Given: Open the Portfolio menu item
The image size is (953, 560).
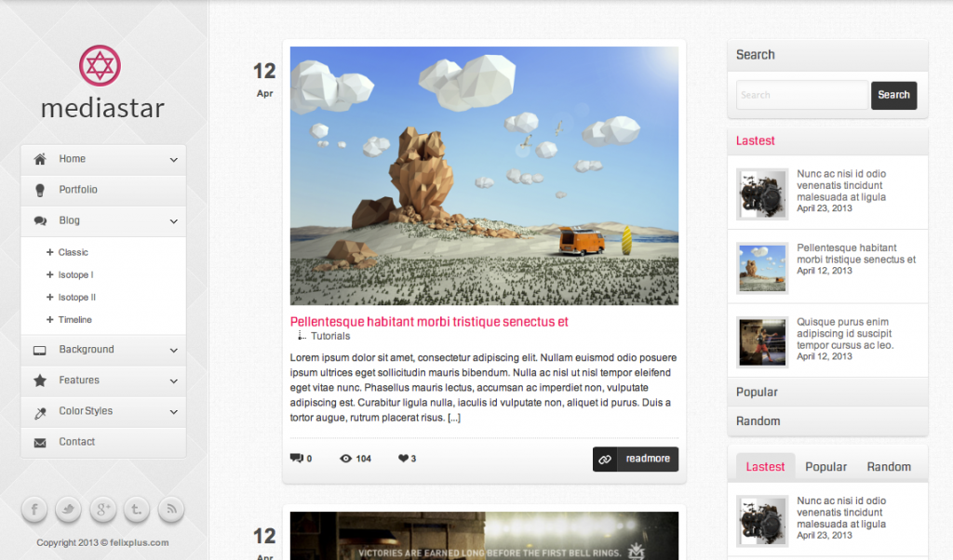Looking at the screenshot, I should (x=78, y=190).
